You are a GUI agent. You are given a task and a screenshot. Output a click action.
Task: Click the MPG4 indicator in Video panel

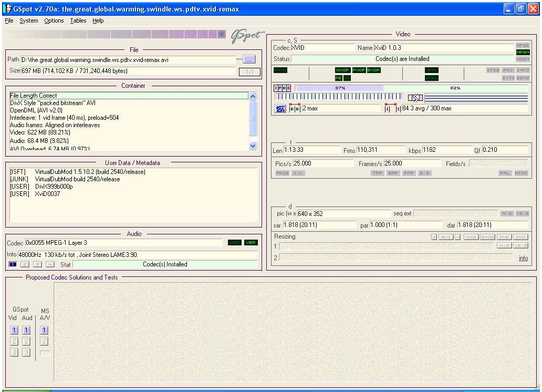point(523,52)
